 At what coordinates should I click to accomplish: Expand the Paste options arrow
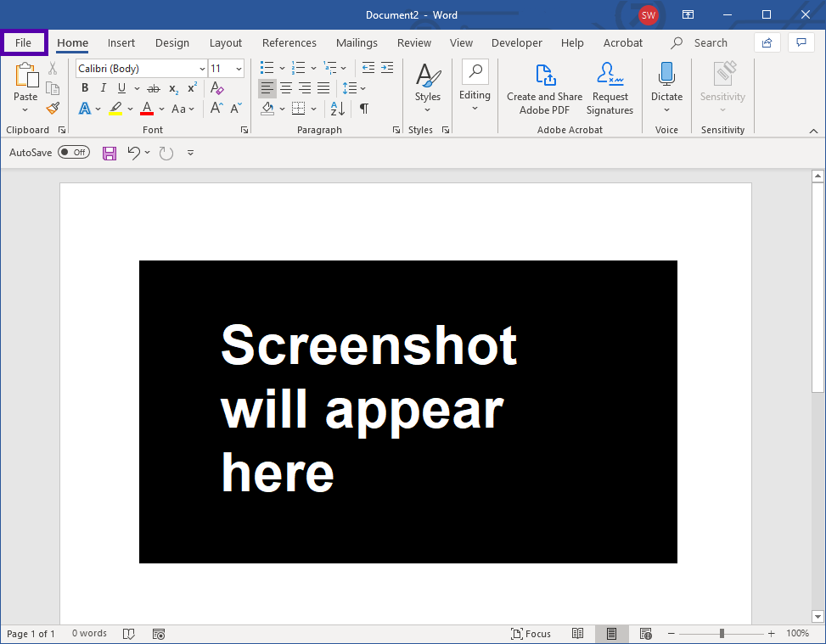(x=25, y=110)
